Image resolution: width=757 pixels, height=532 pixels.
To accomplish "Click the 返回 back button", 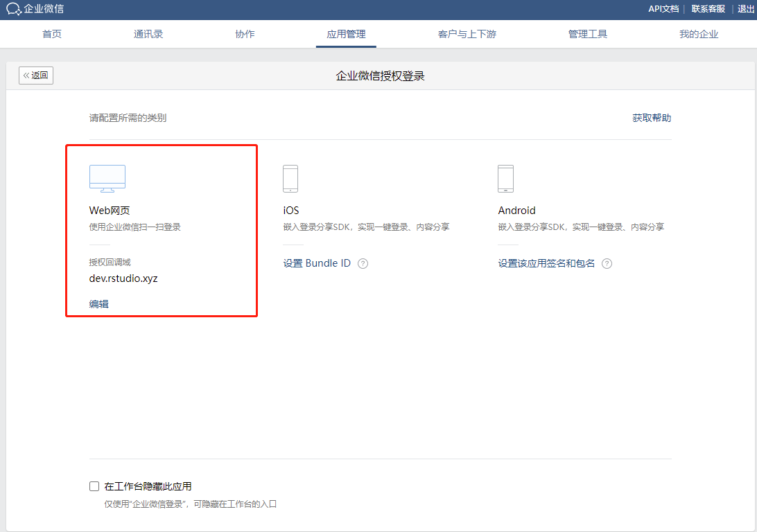I will click(x=36, y=76).
